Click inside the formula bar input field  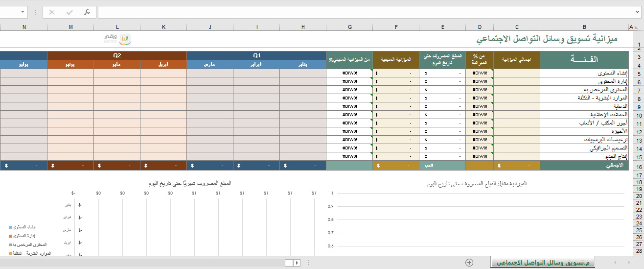point(367,12)
